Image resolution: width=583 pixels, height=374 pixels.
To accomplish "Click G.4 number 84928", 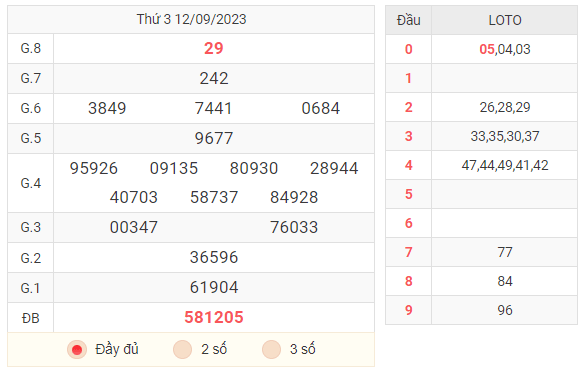I will (294, 197).
